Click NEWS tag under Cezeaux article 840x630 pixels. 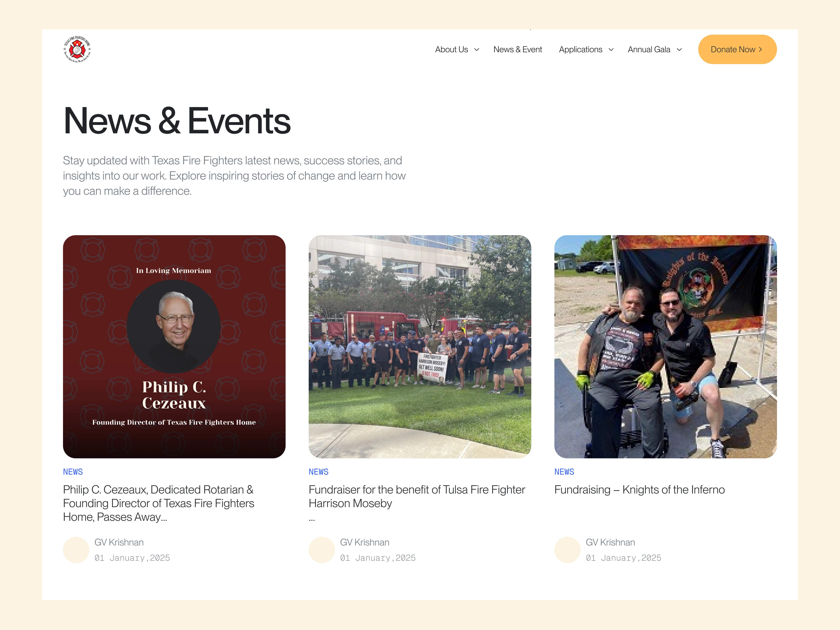pyautogui.click(x=73, y=472)
